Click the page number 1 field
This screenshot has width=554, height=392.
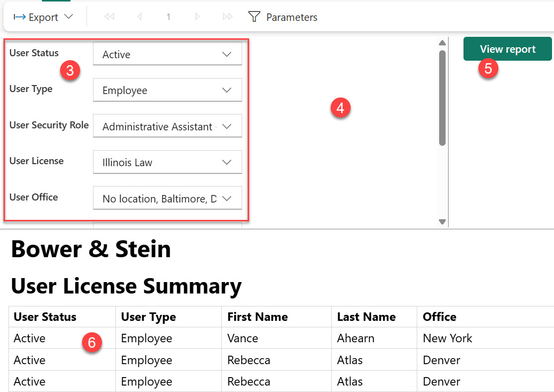pyautogui.click(x=169, y=16)
